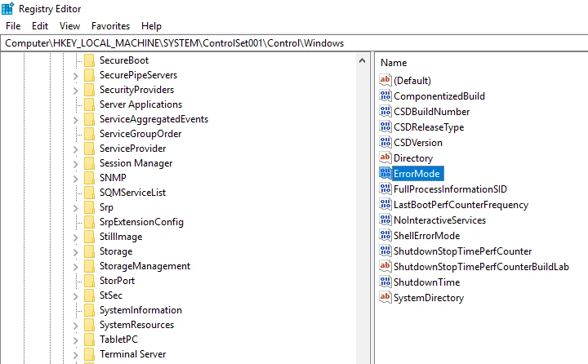Expand the ServiceAggregatedEvents key

(x=76, y=120)
